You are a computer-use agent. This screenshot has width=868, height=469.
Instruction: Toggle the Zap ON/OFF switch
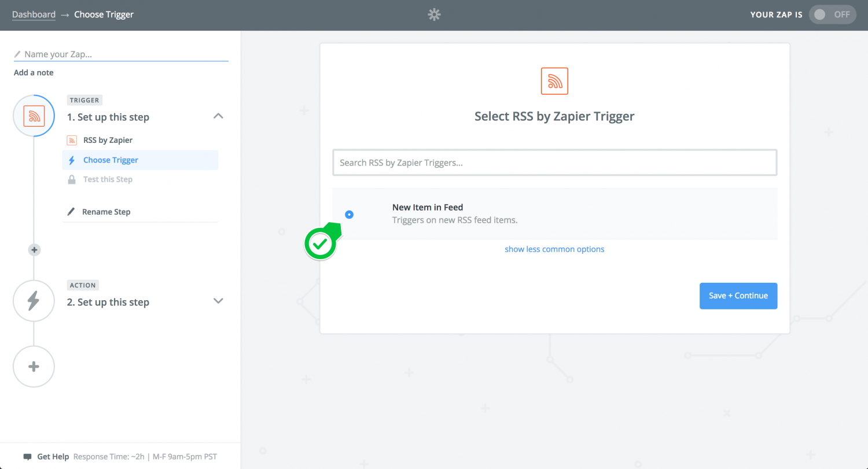coord(833,14)
